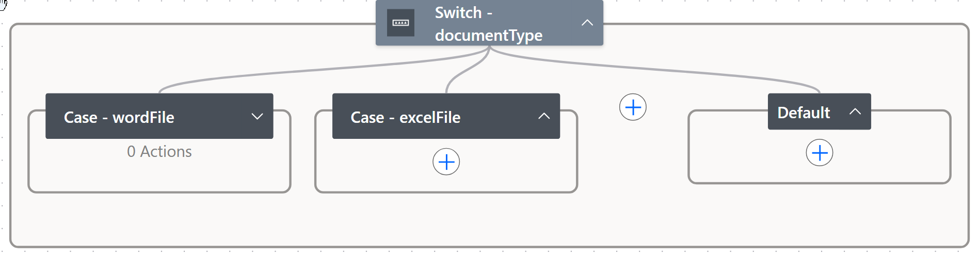
Task: Add an action inside the excelFile case
Action: [x=446, y=162]
